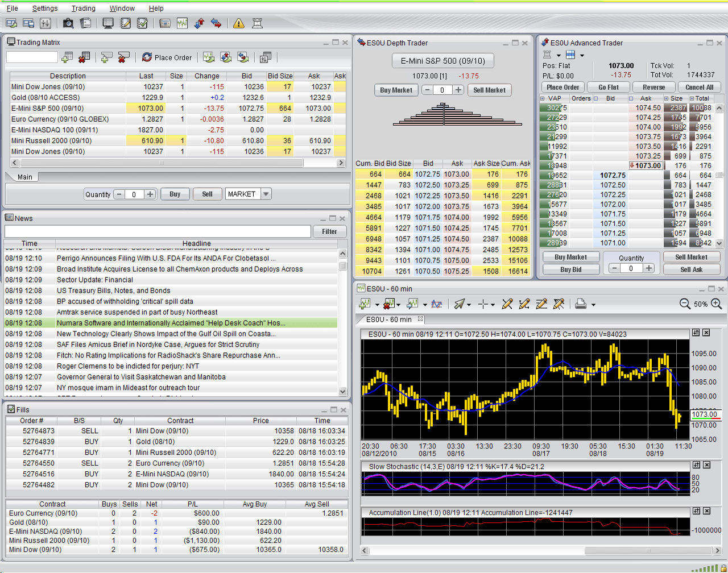Select the arrow pointer tool in chart toolbar
728x573 pixels.
(460, 304)
